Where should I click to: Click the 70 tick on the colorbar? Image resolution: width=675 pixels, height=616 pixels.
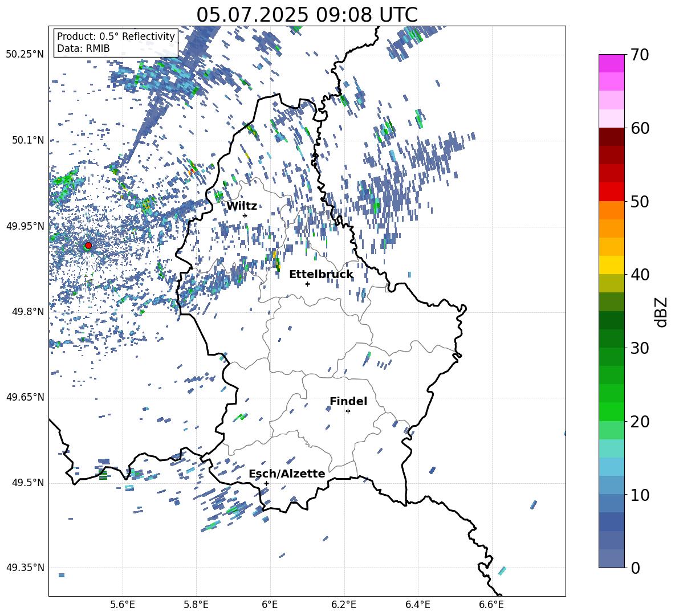pos(640,55)
